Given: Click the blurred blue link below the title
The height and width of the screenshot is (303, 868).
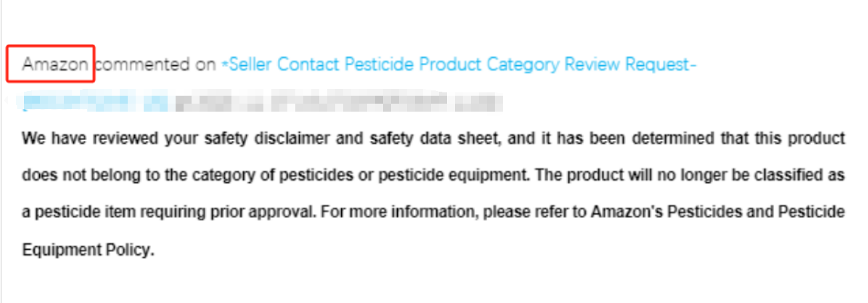Looking at the screenshot, I should [94, 102].
